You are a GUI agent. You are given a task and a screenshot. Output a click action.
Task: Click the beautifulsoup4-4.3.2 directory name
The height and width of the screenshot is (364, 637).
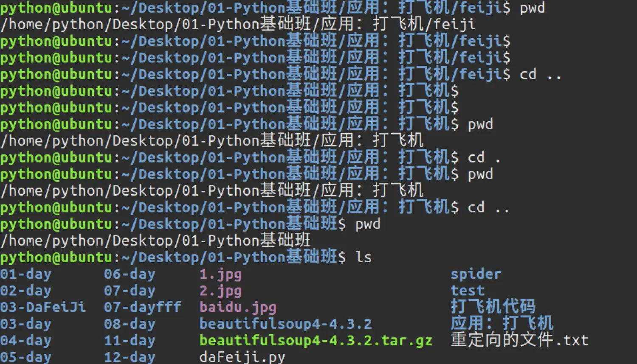pyautogui.click(x=285, y=324)
